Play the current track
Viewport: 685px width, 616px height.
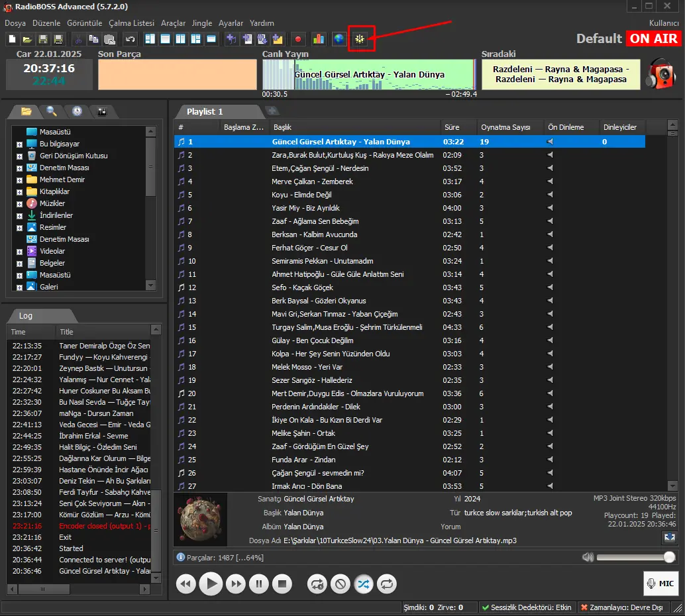click(x=211, y=584)
